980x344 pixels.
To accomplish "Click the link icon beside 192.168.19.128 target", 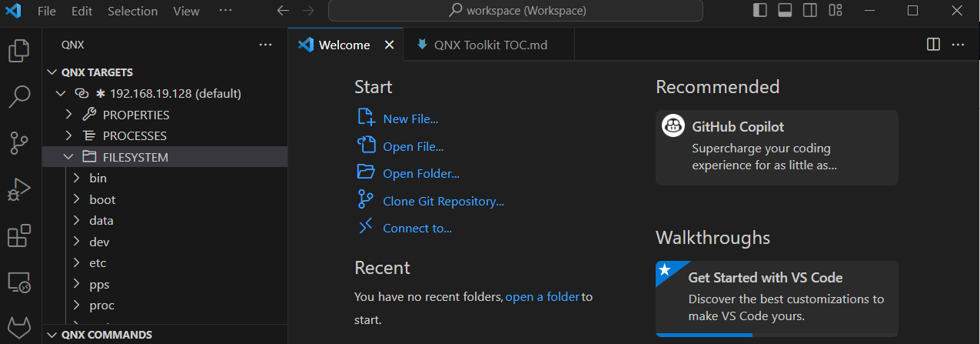I will tap(81, 93).
